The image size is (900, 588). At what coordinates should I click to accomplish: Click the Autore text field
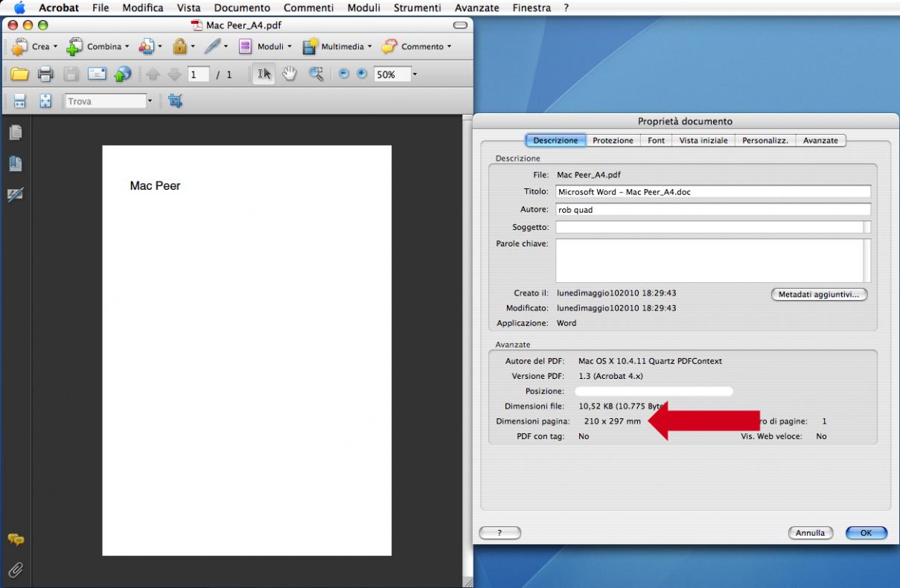(x=713, y=210)
